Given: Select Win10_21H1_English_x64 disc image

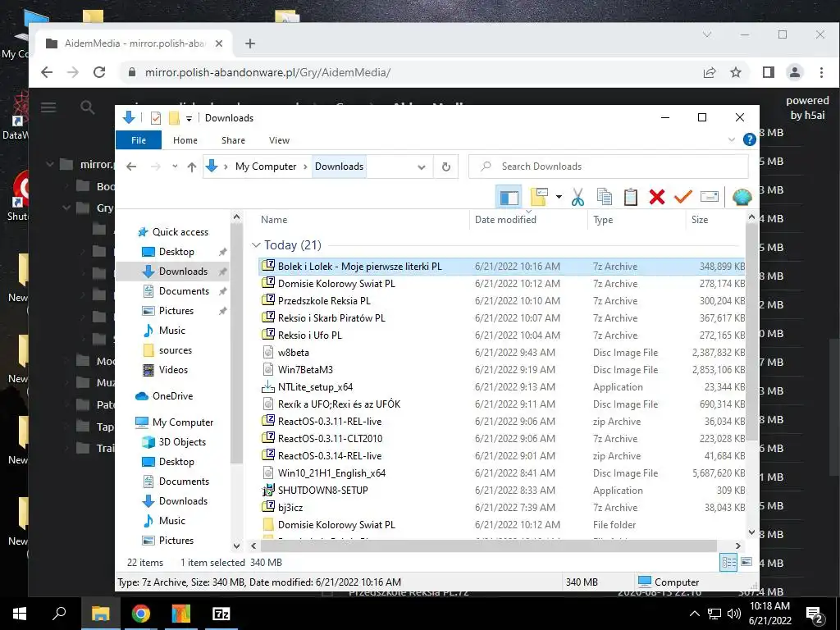Looking at the screenshot, I should tap(501, 473).
